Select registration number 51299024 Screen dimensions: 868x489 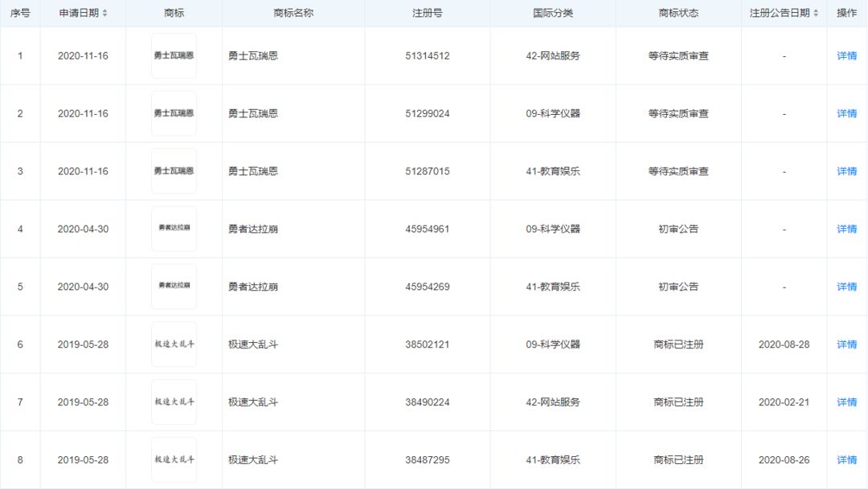point(428,113)
